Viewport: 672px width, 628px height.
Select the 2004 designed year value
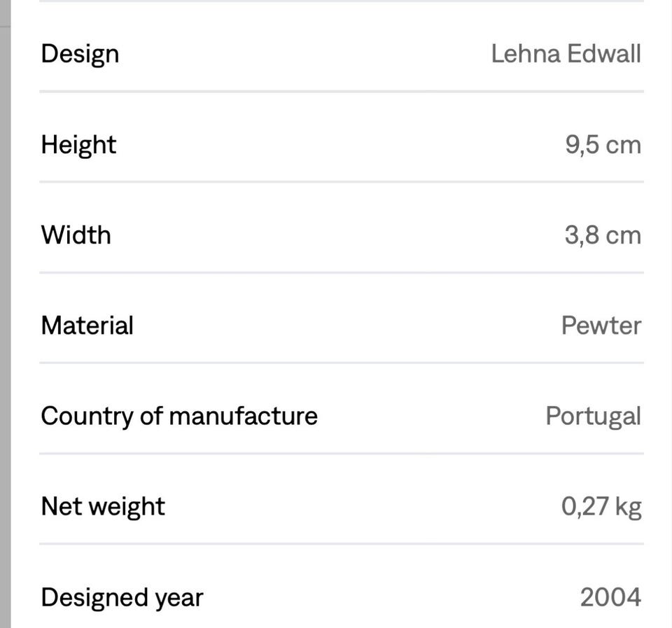[610, 597]
